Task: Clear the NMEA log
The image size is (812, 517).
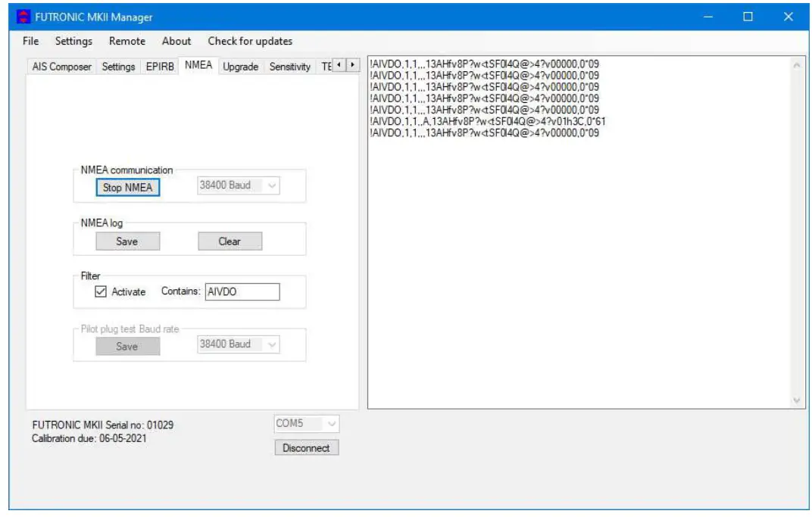Action: pyautogui.click(x=230, y=241)
